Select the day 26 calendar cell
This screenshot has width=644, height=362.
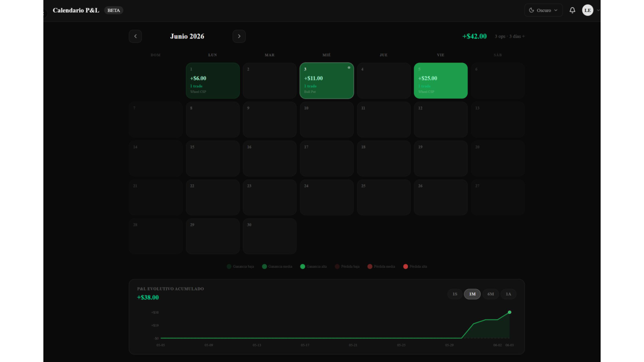pyautogui.click(x=441, y=197)
